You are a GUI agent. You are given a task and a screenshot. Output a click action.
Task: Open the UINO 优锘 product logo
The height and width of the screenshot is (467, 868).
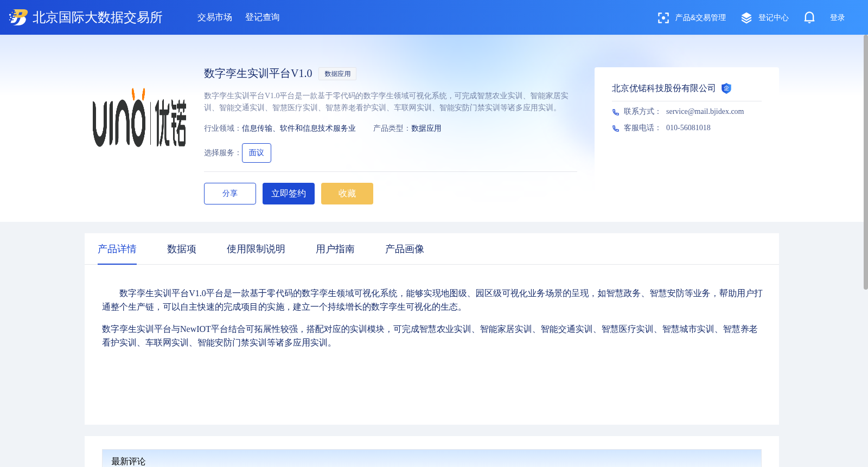pyautogui.click(x=139, y=118)
